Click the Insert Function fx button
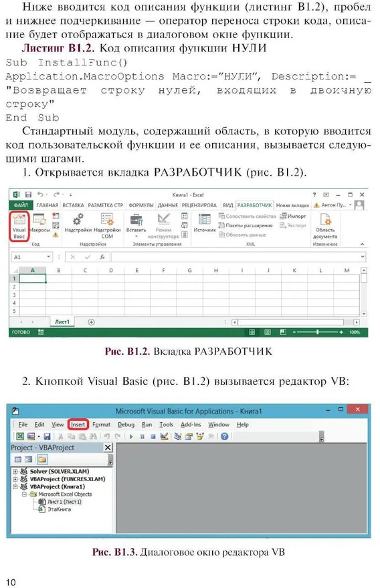 tap(102, 257)
